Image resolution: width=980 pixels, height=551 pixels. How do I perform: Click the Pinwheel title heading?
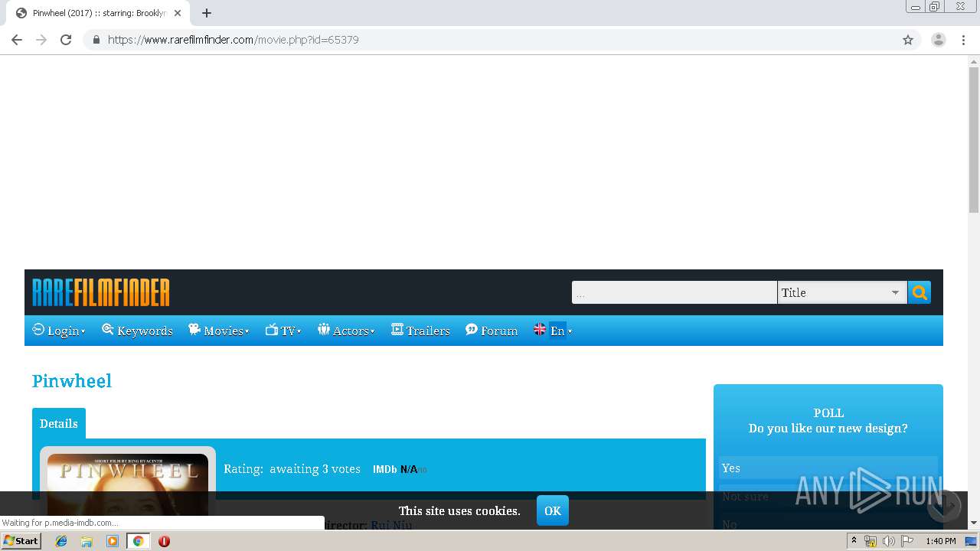(72, 381)
